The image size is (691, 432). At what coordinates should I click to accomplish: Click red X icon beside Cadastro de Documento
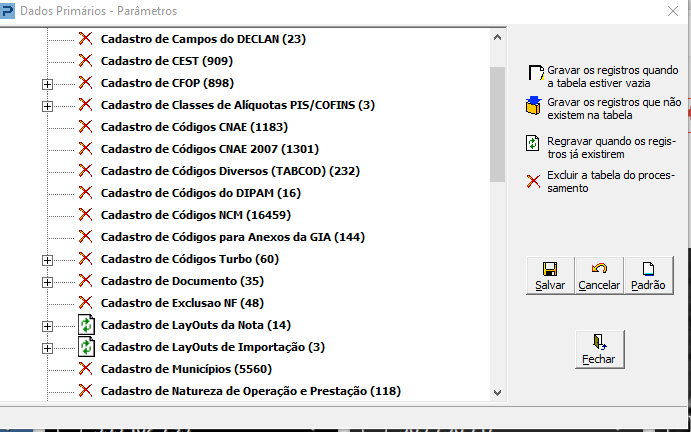[x=85, y=281]
